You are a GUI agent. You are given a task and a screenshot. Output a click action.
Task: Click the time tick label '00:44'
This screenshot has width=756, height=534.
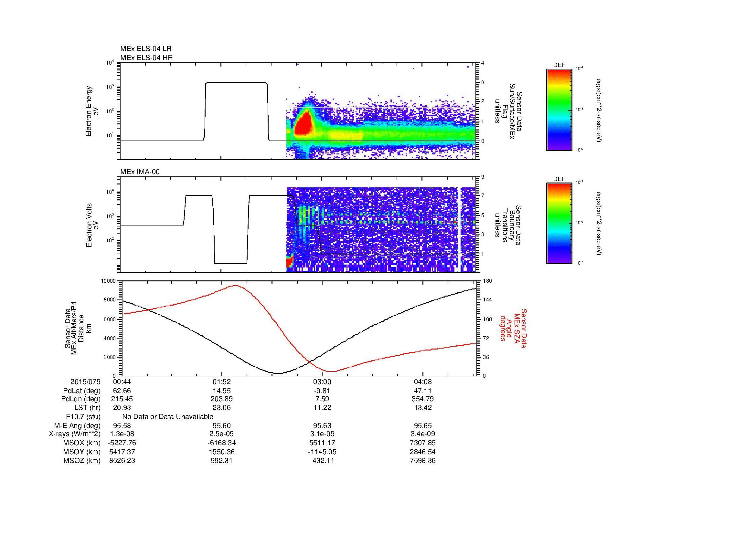(x=122, y=382)
